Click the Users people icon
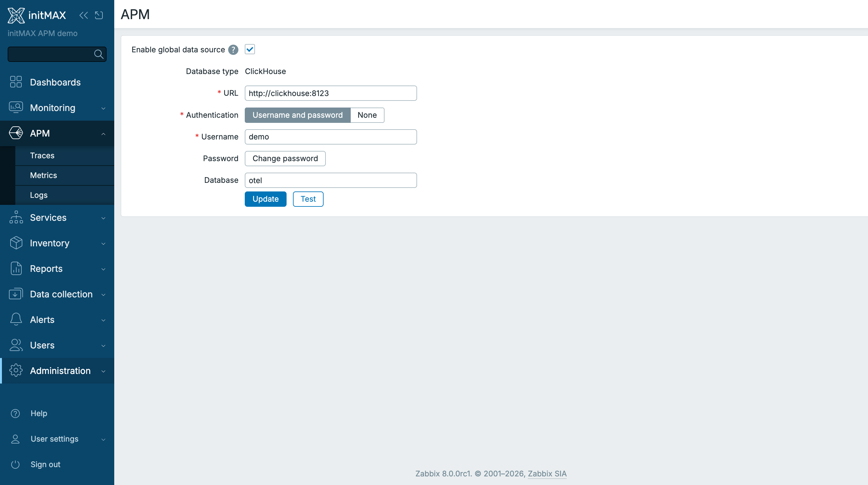 coord(16,345)
